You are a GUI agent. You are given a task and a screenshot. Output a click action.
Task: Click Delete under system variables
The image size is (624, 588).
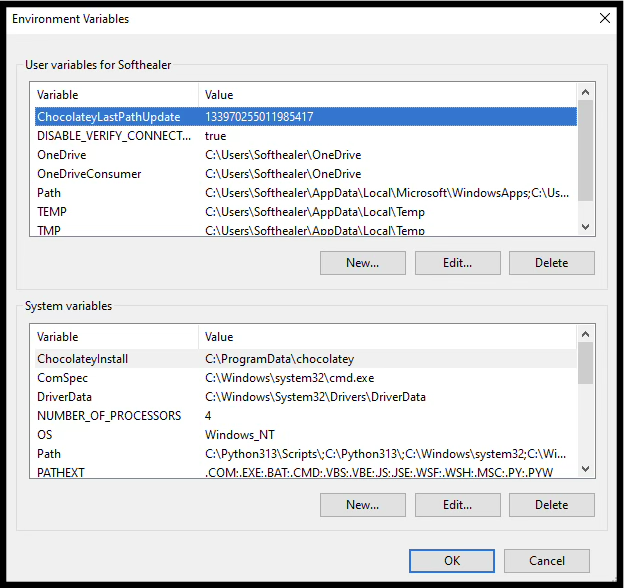tap(551, 505)
